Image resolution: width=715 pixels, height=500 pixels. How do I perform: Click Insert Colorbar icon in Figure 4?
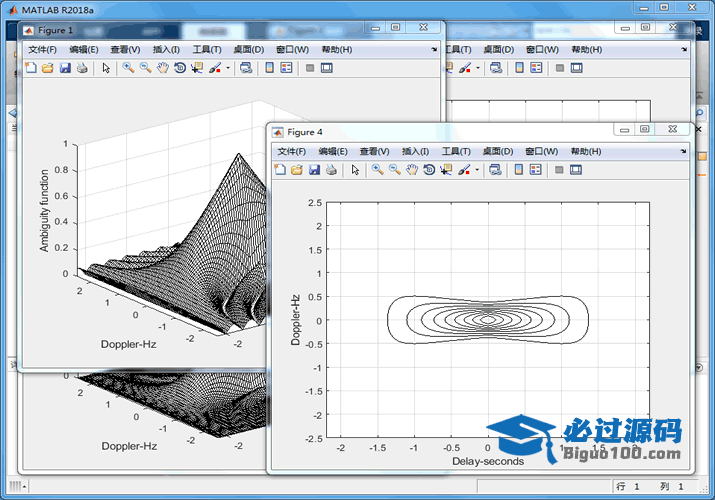coord(518,170)
